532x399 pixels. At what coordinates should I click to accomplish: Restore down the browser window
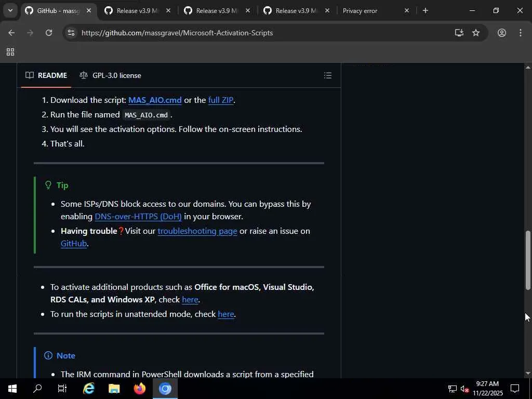(496, 11)
